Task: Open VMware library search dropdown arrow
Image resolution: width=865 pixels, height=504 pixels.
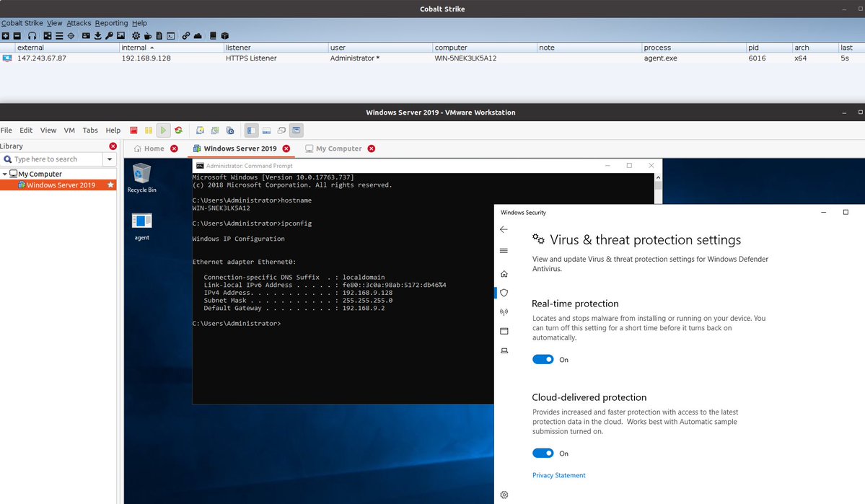Action: click(x=110, y=159)
